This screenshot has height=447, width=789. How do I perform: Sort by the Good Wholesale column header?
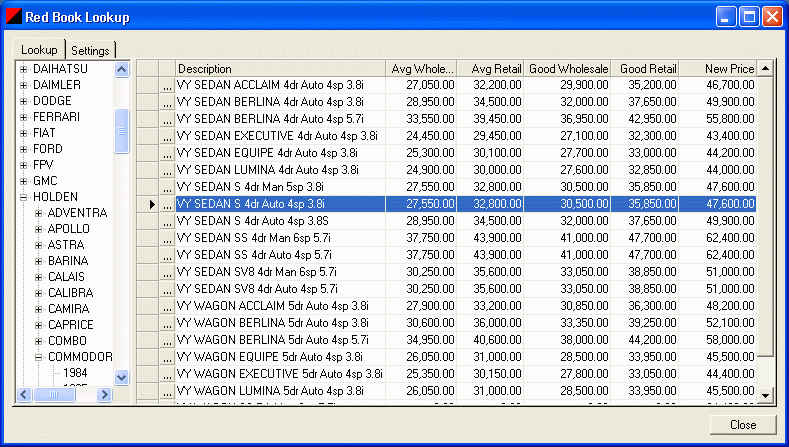(x=568, y=68)
